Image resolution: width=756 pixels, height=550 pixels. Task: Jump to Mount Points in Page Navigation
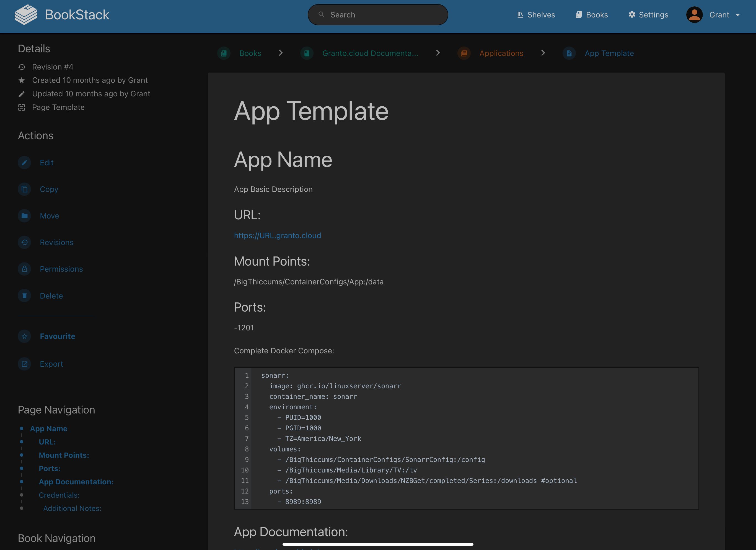point(64,455)
